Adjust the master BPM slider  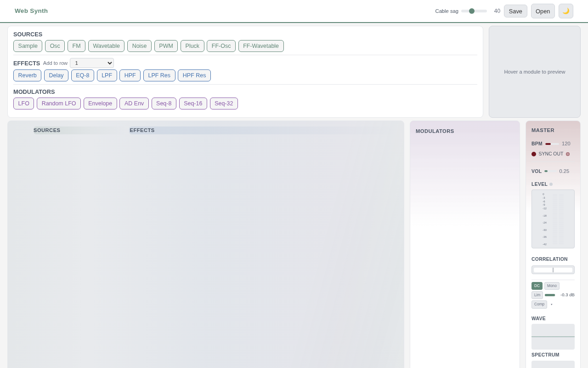point(552,144)
